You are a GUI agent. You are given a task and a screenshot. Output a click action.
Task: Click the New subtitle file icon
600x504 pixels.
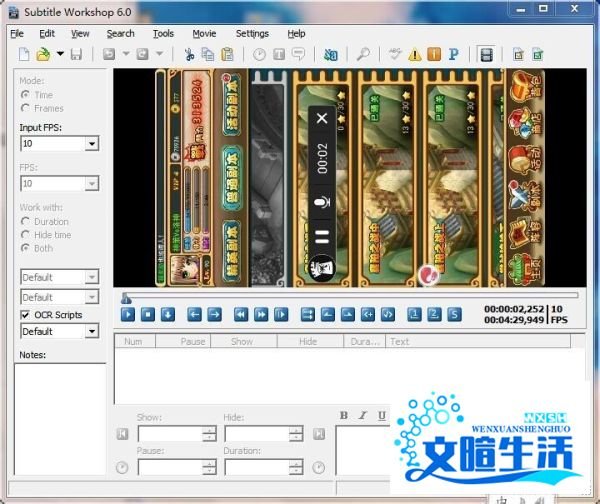pyautogui.click(x=24, y=54)
